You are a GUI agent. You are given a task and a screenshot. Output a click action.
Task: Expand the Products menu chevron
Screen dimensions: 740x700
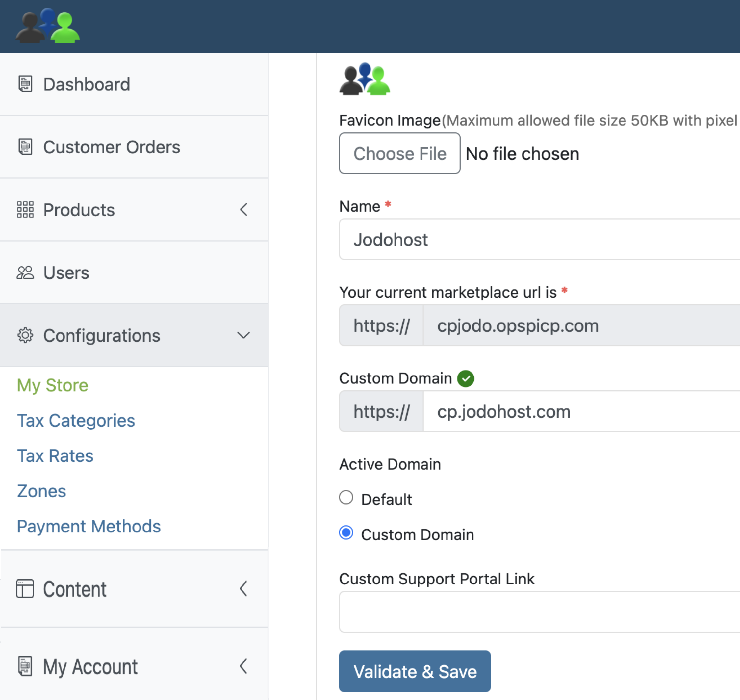pyautogui.click(x=243, y=209)
